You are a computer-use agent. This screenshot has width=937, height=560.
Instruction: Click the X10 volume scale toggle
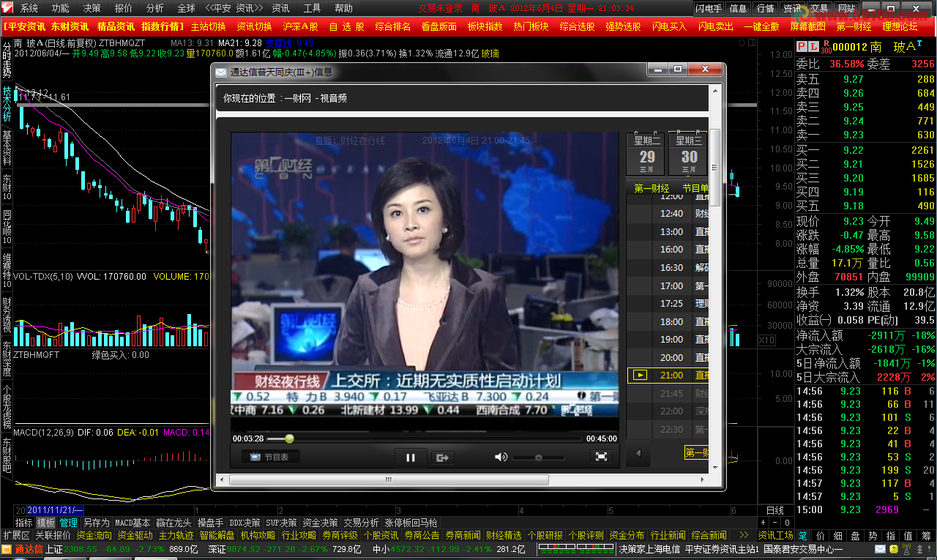click(766, 340)
